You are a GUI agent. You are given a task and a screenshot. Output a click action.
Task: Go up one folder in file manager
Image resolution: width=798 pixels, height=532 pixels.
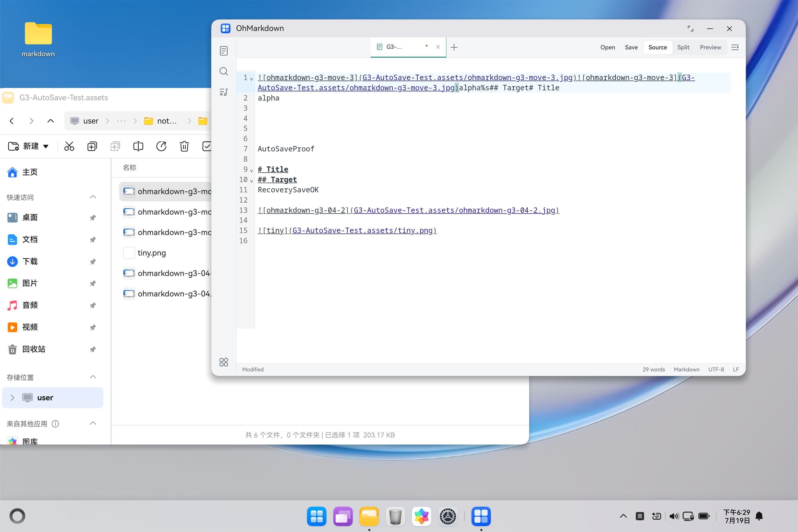pos(51,121)
